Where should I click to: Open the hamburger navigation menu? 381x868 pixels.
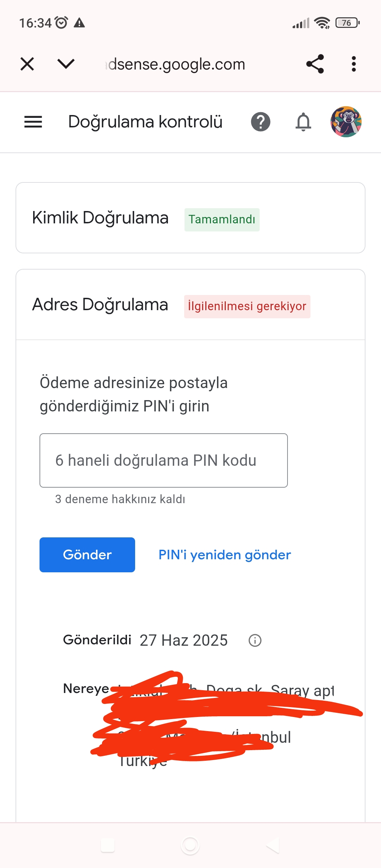(x=33, y=122)
